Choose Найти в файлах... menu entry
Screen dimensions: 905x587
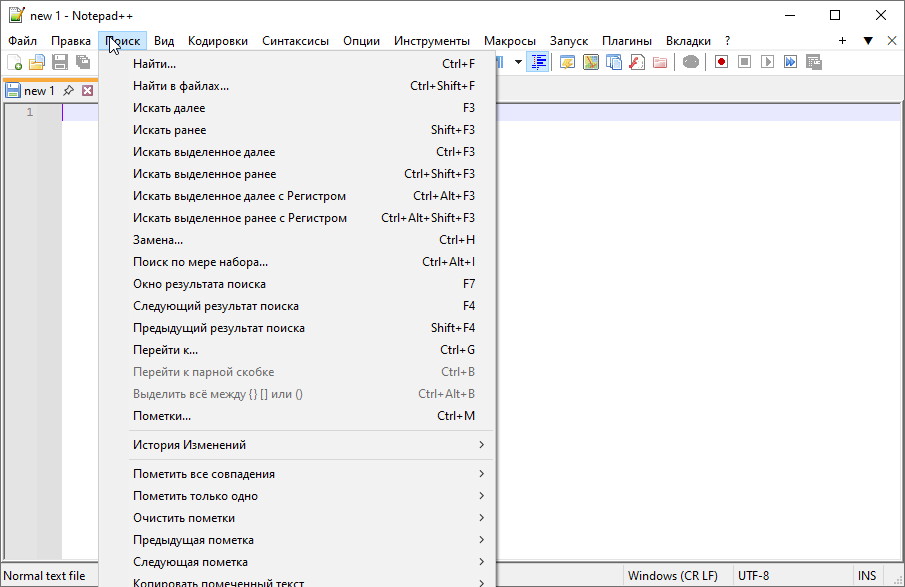pyautogui.click(x=297, y=86)
